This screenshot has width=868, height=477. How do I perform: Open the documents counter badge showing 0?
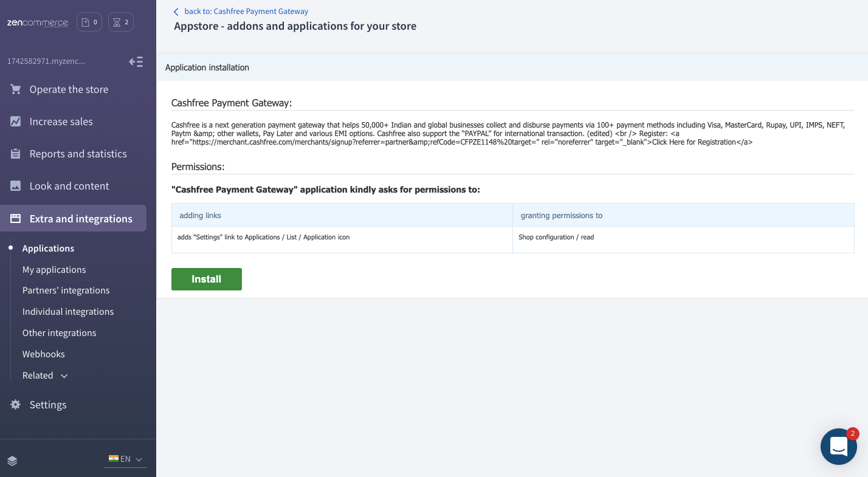pyautogui.click(x=89, y=22)
